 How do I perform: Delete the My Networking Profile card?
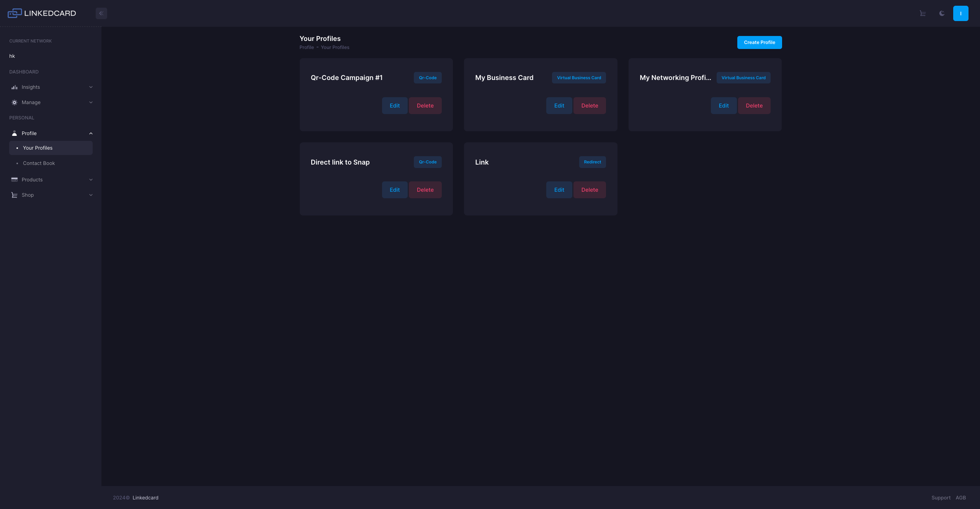(754, 106)
